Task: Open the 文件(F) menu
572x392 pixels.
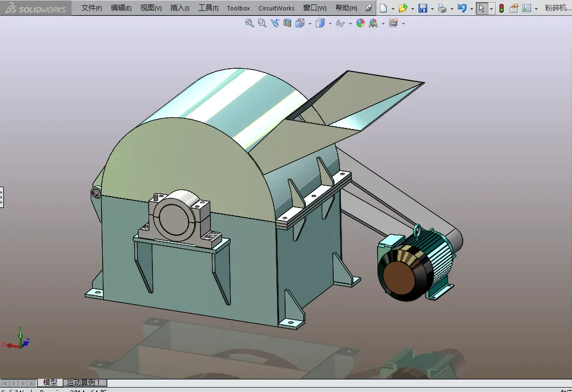Action: coord(91,8)
